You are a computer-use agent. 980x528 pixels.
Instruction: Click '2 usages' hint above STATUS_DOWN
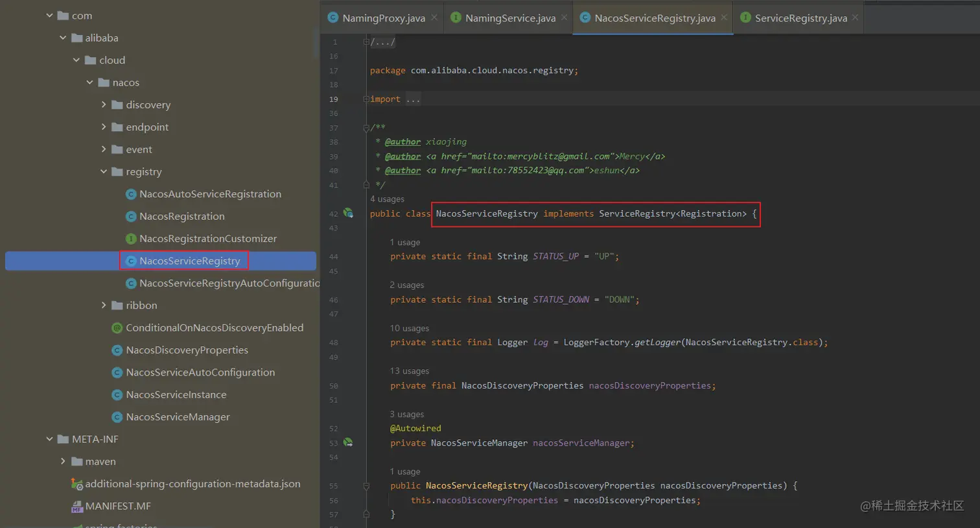click(x=407, y=285)
